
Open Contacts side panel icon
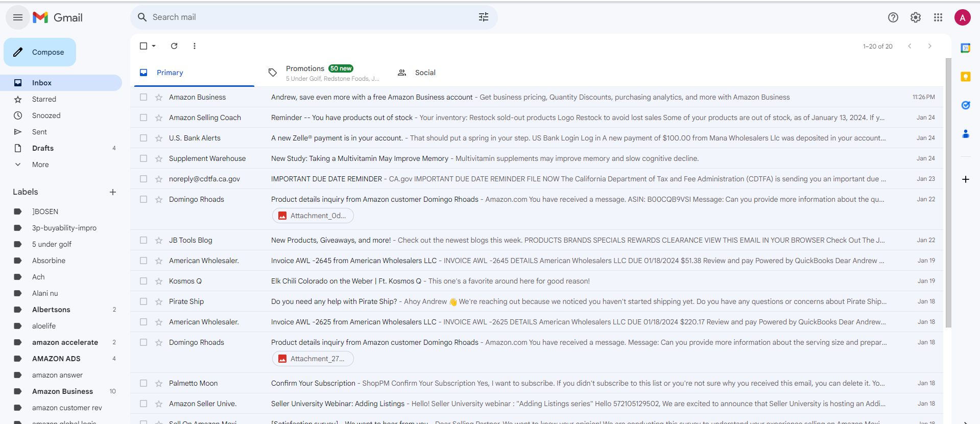click(966, 134)
